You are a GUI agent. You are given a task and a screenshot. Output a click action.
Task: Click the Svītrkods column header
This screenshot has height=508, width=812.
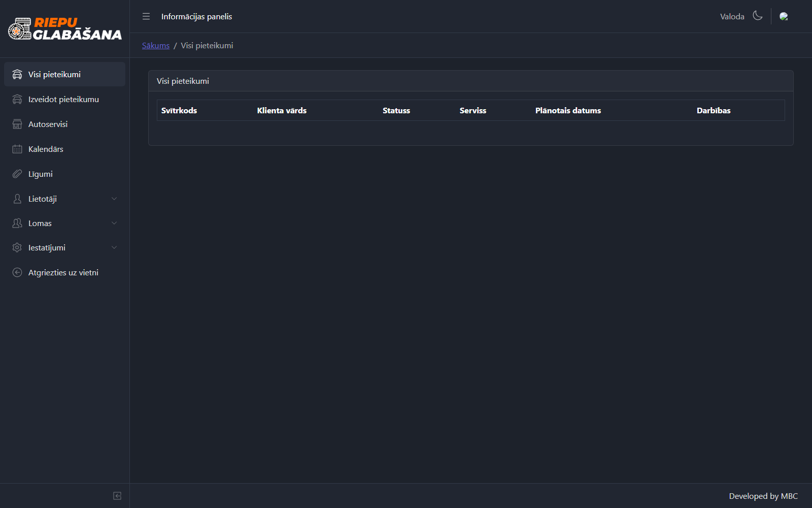tap(179, 110)
